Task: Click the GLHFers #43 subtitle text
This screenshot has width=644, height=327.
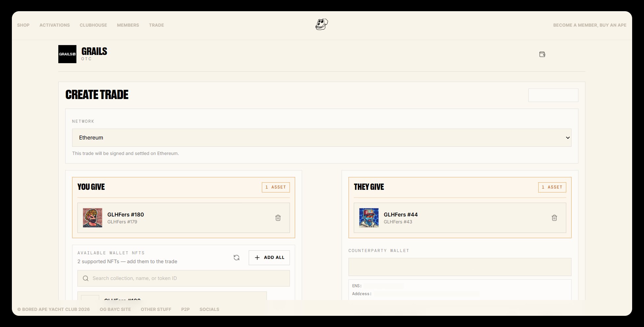Action: [x=398, y=222]
